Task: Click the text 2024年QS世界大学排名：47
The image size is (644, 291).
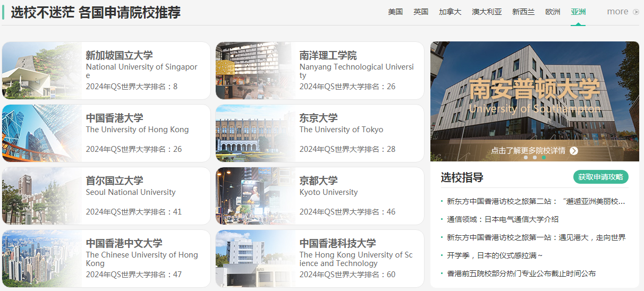Action: click(134, 275)
